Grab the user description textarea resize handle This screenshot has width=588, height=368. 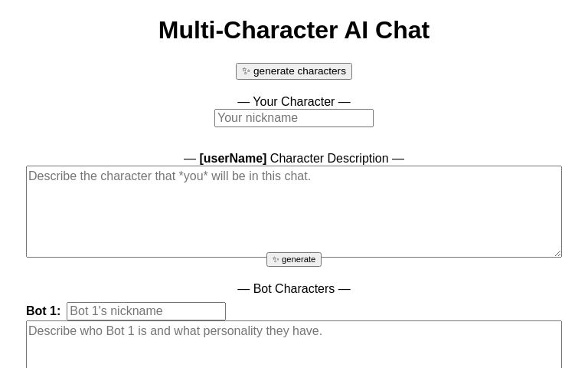(557, 253)
